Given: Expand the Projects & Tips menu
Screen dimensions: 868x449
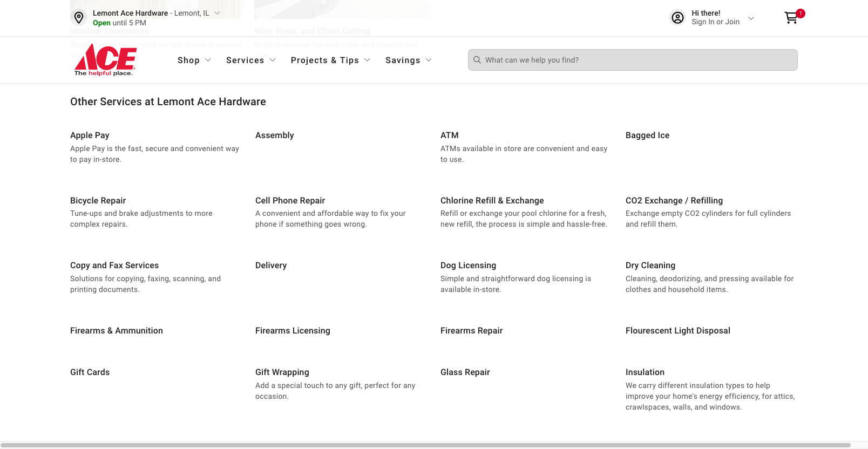Looking at the screenshot, I should [330, 60].
